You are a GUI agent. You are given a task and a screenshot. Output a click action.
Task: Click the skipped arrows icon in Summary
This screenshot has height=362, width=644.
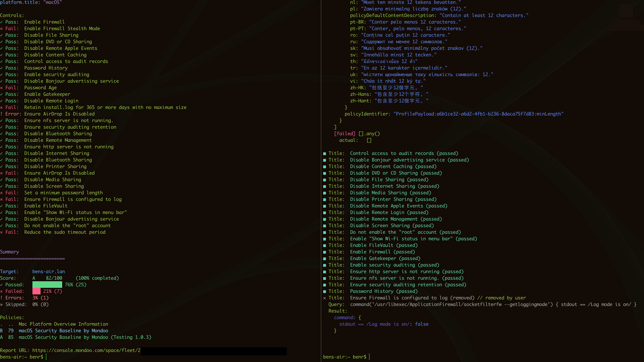point(2,304)
